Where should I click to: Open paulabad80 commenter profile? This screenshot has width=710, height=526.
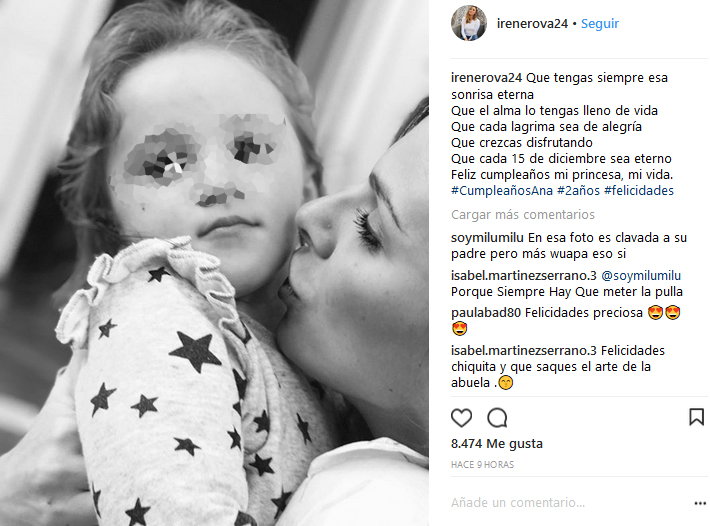(486, 313)
